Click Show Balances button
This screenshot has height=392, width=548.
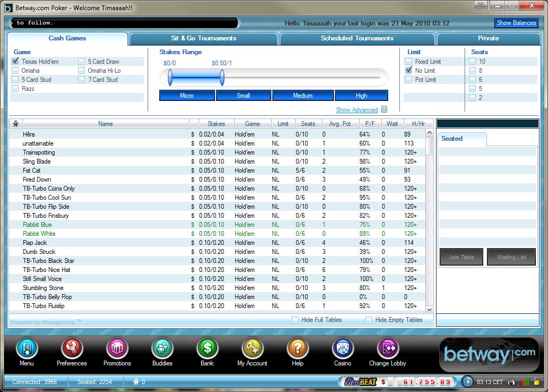coord(517,23)
